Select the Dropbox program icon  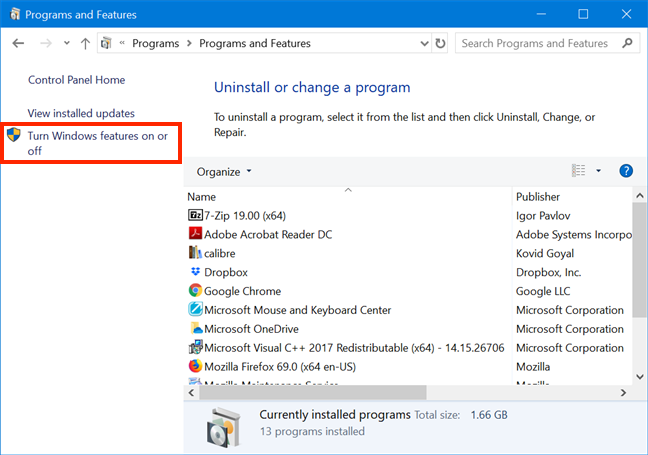coord(195,272)
